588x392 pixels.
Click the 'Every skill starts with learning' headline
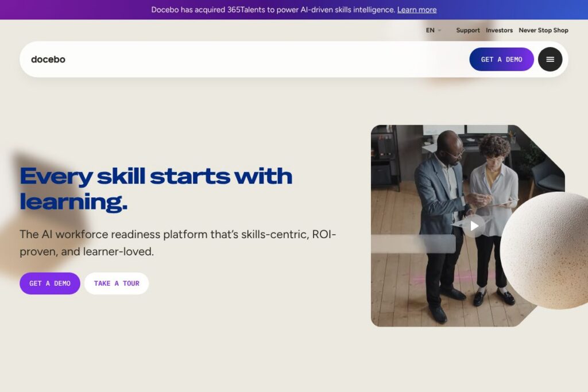tap(156, 188)
